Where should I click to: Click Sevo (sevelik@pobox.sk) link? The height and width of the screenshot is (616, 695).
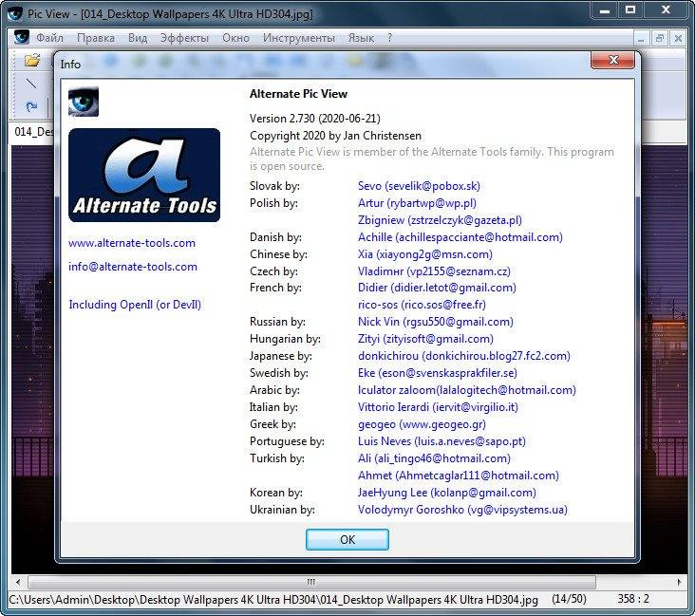419,186
